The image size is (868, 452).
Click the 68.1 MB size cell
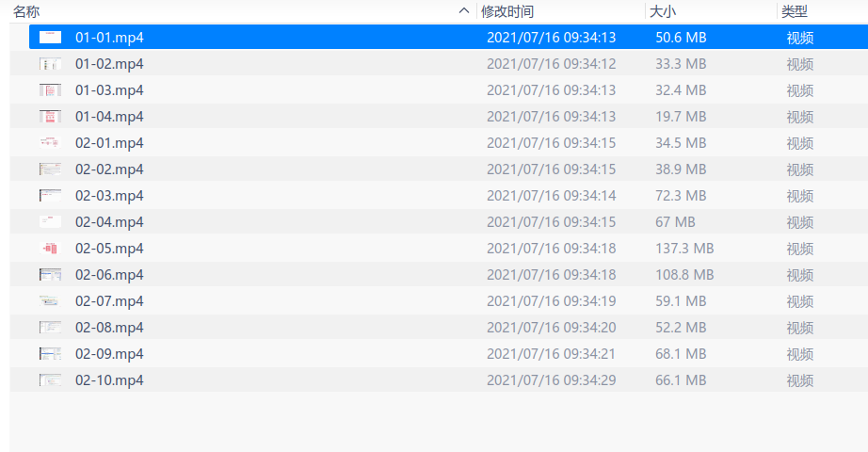tap(681, 354)
